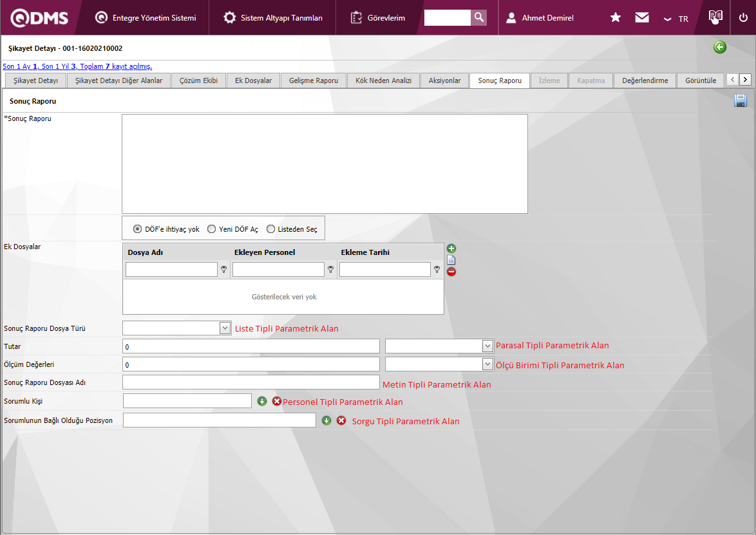Click the green back arrow icon

[720, 47]
